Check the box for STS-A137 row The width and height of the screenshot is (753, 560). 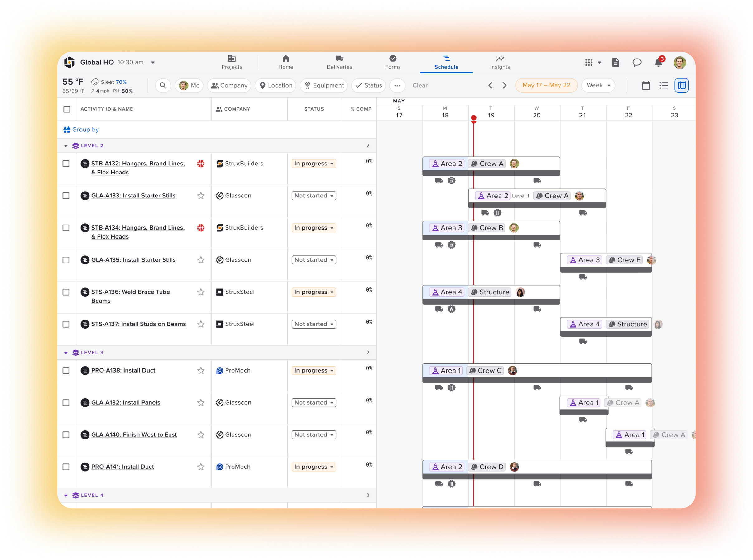[66, 324]
